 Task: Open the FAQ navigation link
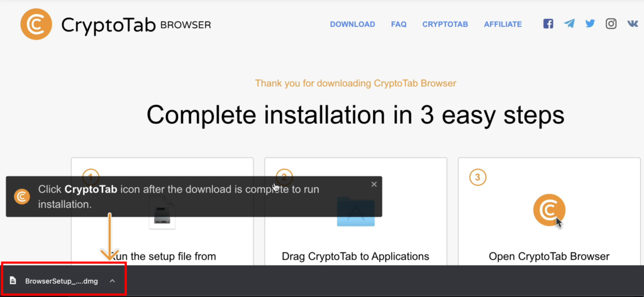point(399,24)
